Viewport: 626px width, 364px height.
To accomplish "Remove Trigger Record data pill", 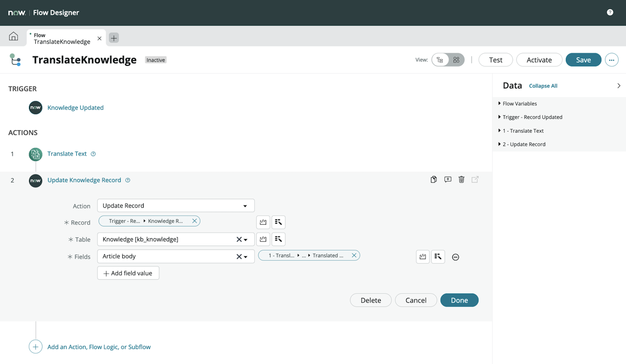I will [x=194, y=221].
